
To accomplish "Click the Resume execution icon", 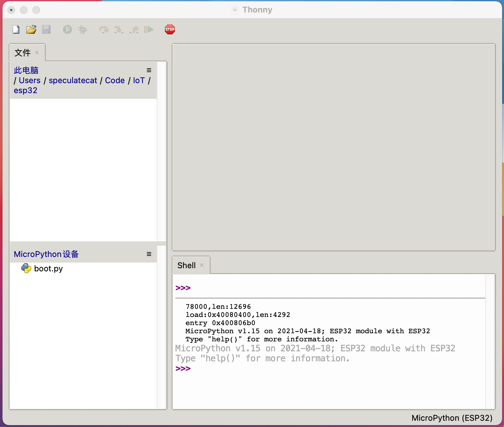I will [149, 29].
